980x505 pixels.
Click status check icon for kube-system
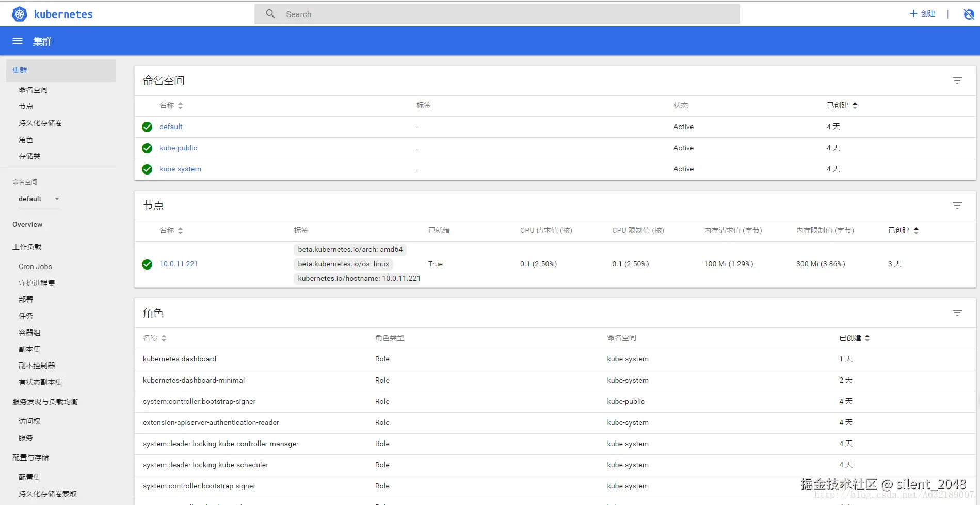click(x=147, y=169)
